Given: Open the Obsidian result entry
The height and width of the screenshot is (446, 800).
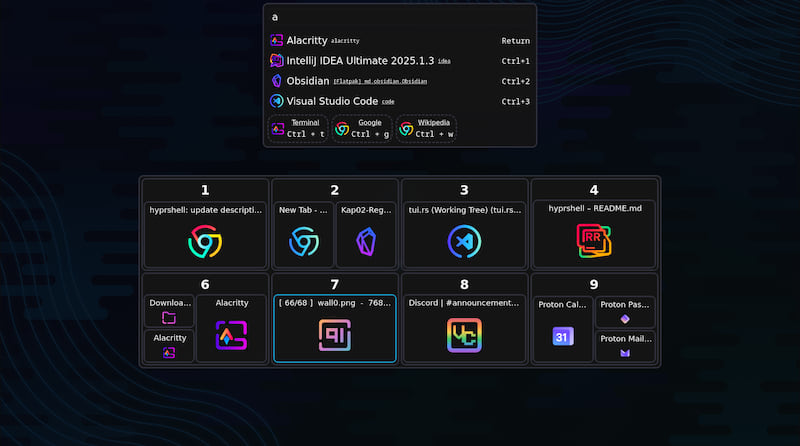Looking at the screenshot, I should [x=399, y=81].
